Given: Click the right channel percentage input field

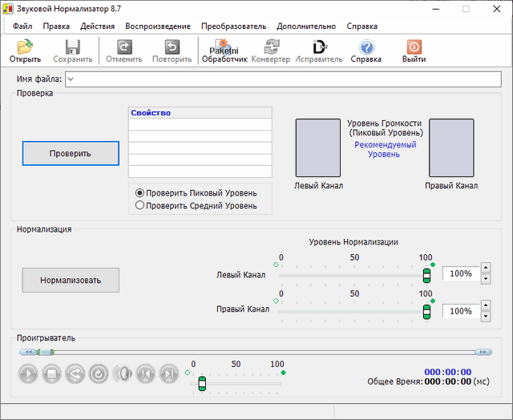Looking at the screenshot, I should coord(460,311).
